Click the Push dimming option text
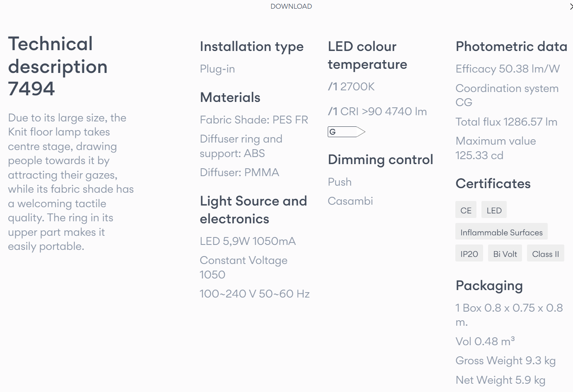573x392 pixels. [x=339, y=182]
